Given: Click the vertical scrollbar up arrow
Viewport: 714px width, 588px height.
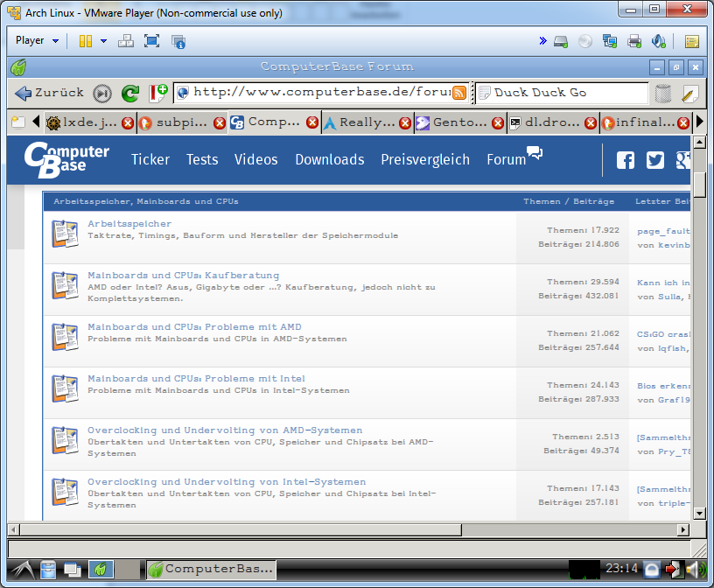Looking at the screenshot, I should click(x=699, y=143).
